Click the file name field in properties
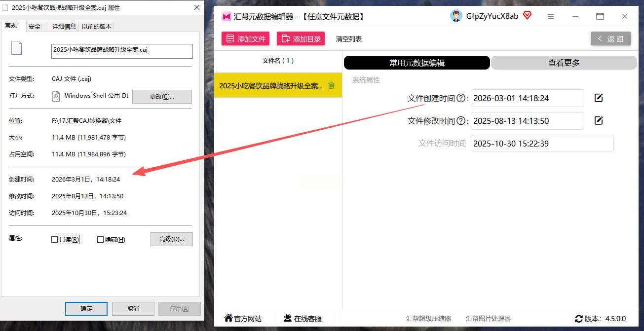The width and height of the screenshot is (644, 331). [122, 51]
